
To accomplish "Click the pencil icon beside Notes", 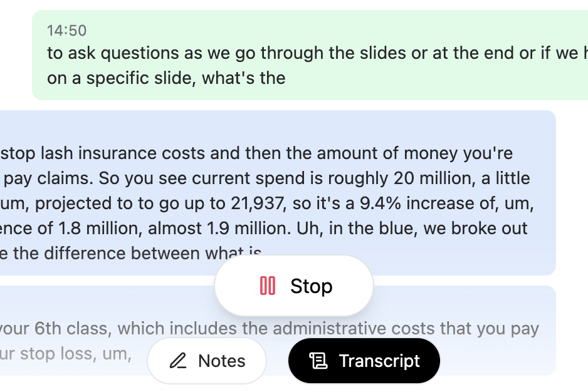I will [x=179, y=361].
